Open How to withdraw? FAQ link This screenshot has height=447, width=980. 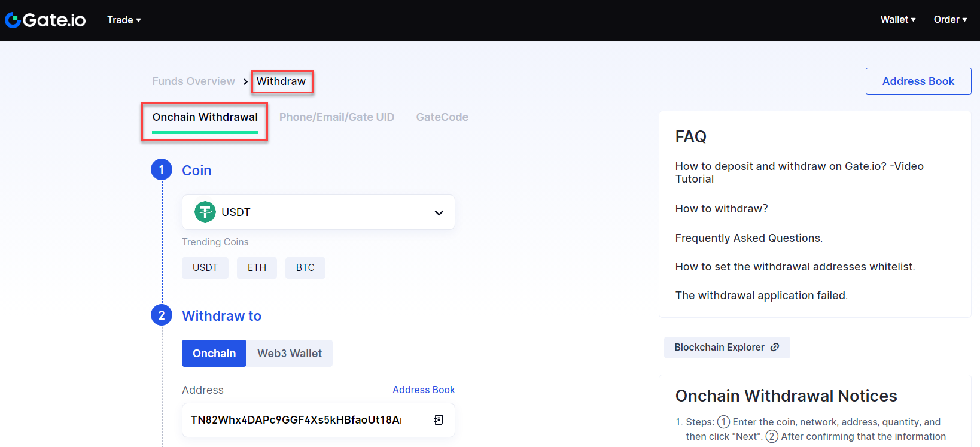point(722,209)
